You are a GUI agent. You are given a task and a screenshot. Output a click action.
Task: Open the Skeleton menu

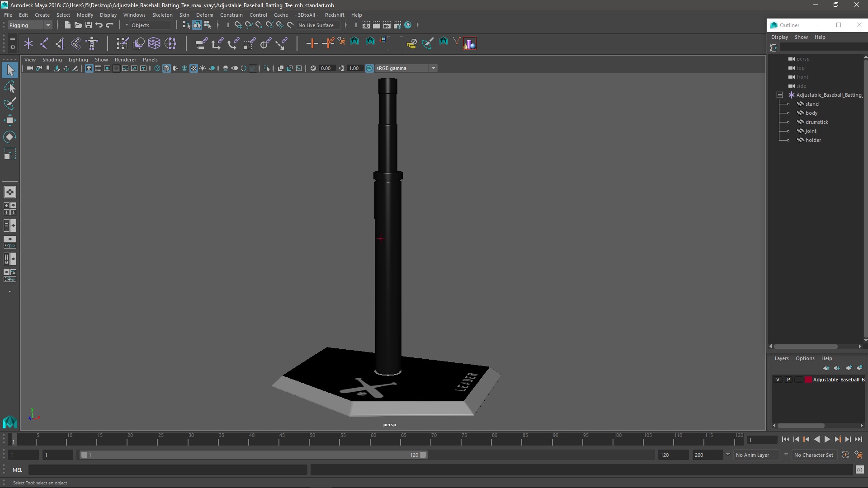[x=162, y=15]
